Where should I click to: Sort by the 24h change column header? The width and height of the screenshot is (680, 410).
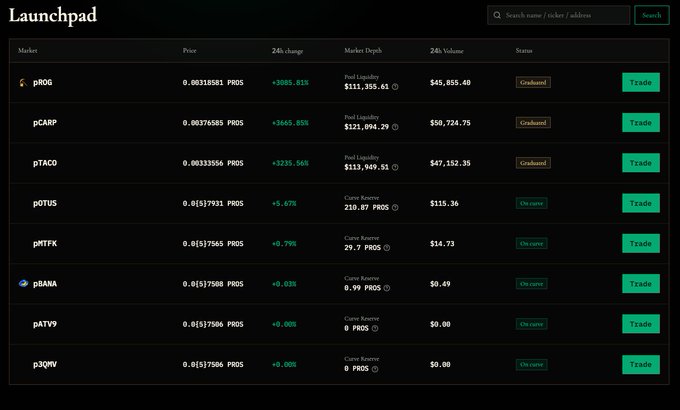(x=288, y=51)
